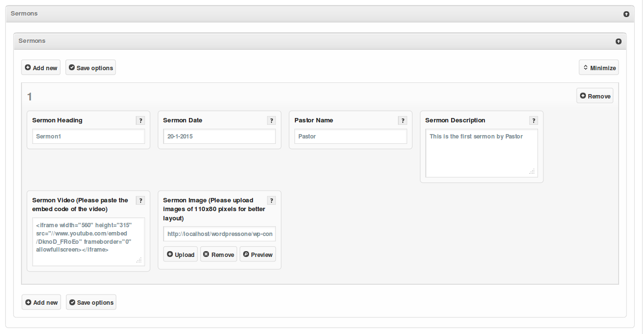The height and width of the screenshot is (334, 644).
Task: Click the bottom Add new button
Action: (42, 302)
